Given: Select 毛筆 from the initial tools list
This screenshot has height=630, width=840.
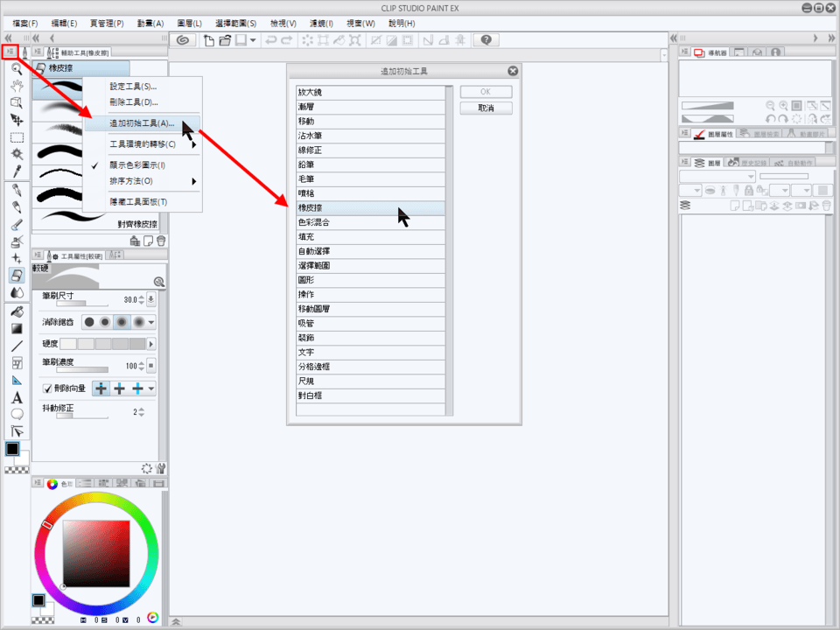Looking at the screenshot, I should pos(367,178).
